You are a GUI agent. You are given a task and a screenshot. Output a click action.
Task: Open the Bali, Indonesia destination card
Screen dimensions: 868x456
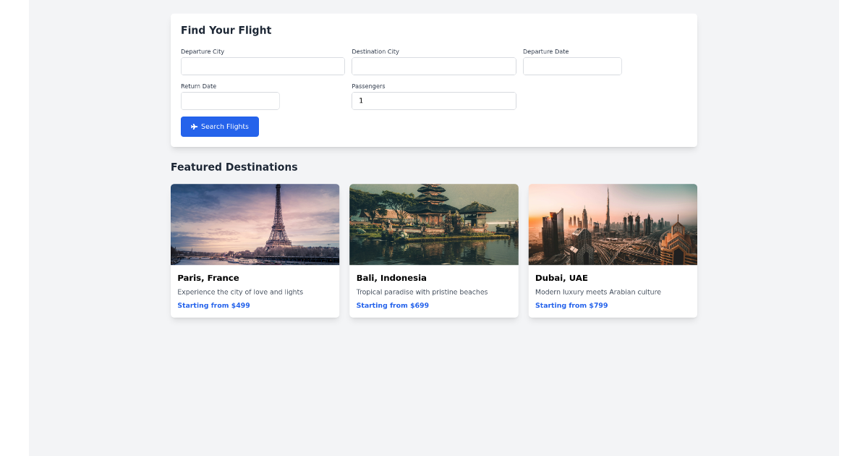[433, 250]
